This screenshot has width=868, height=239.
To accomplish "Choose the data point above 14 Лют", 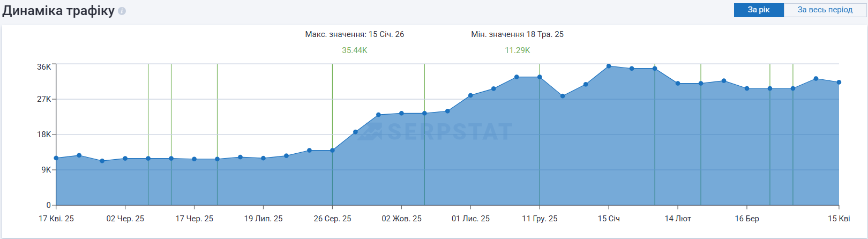I will tap(678, 84).
